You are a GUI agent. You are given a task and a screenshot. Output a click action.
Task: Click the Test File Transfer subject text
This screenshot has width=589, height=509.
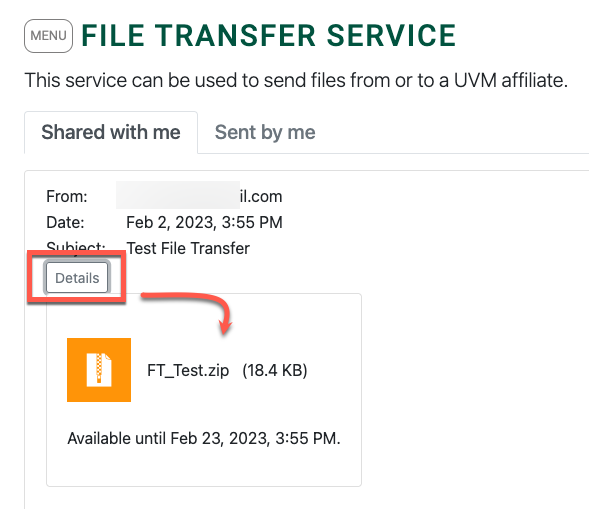pyautogui.click(x=188, y=248)
